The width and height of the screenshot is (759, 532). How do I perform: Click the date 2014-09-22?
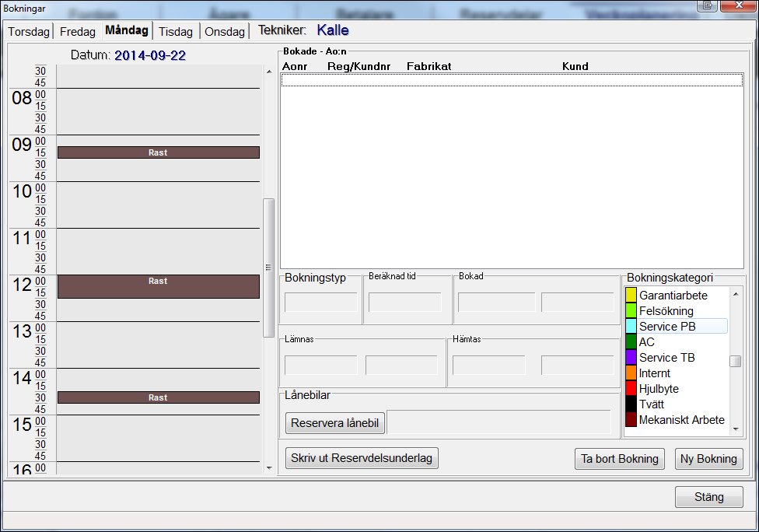(x=150, y=55)
